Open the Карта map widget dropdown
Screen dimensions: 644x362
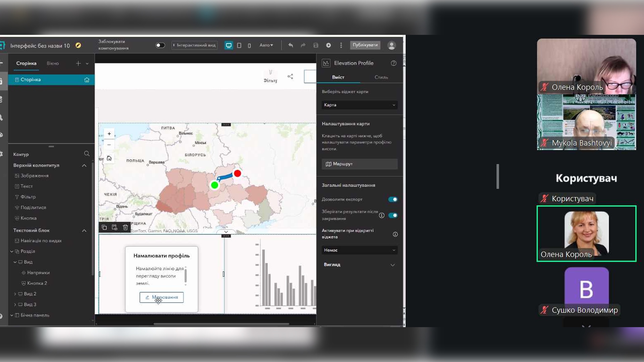[x=360, y=105]
